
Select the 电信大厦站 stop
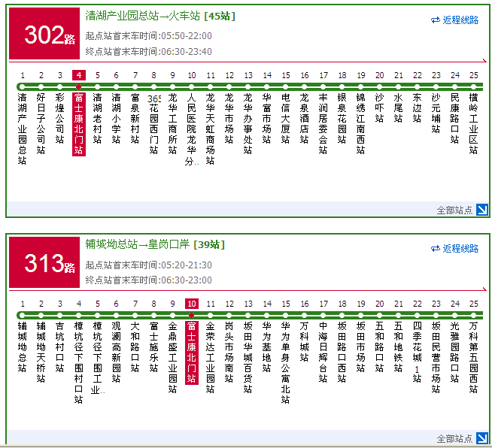pyautogui.click(x=285, y=118)
